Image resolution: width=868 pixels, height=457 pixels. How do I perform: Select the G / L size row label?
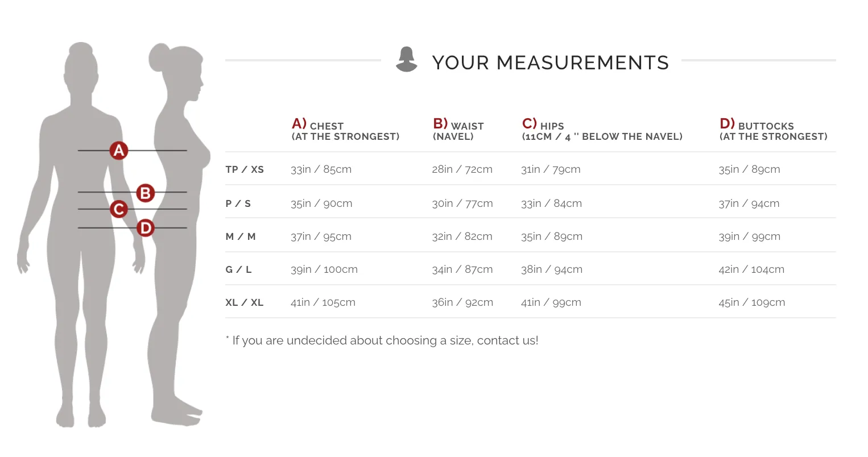point(238,269)
